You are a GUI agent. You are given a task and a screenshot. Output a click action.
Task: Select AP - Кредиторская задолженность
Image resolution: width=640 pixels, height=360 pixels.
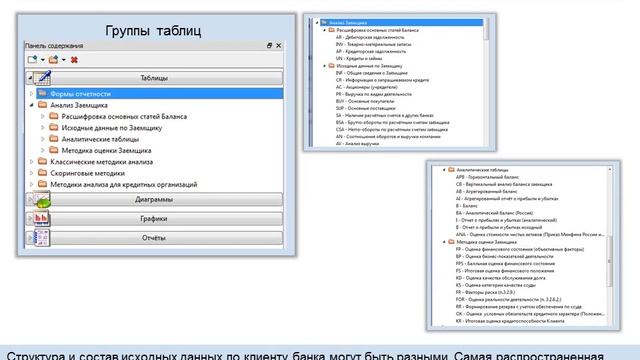(x=371, y=51)
